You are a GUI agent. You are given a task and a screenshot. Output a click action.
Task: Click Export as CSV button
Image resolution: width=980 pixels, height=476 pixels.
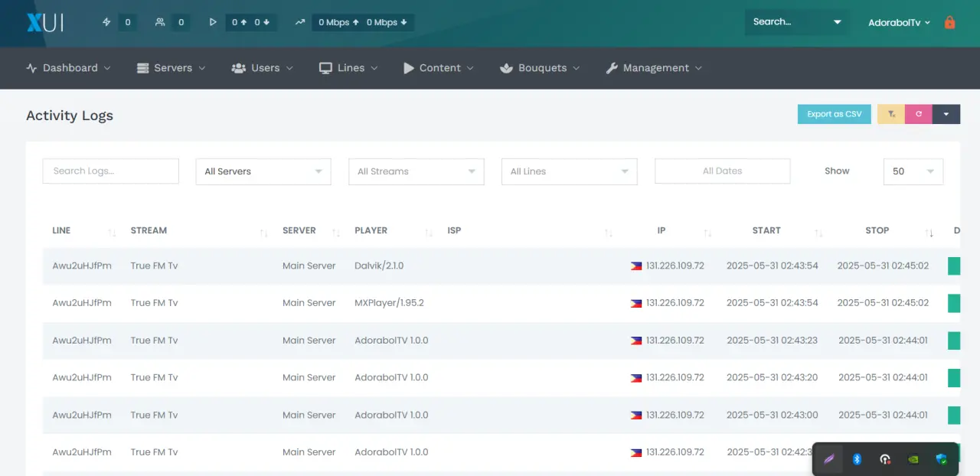[x=834, y=114]
